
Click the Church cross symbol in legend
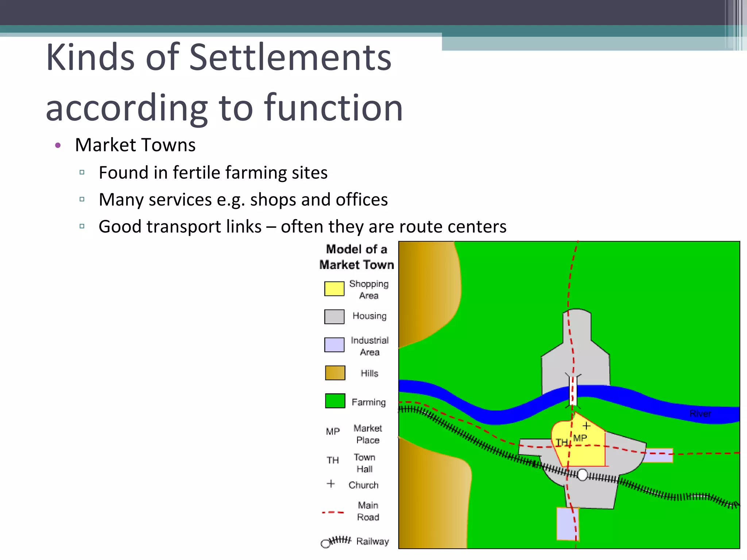click(x=330, y=484)
